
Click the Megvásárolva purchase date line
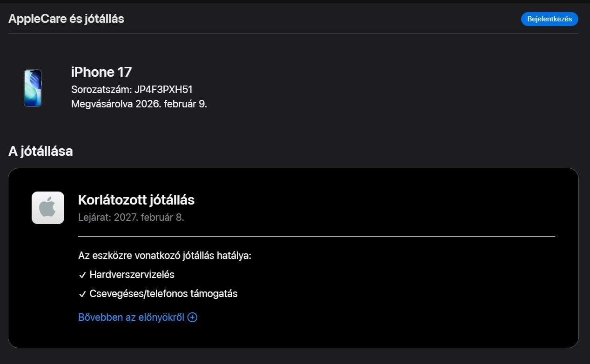tap(139, 104)
